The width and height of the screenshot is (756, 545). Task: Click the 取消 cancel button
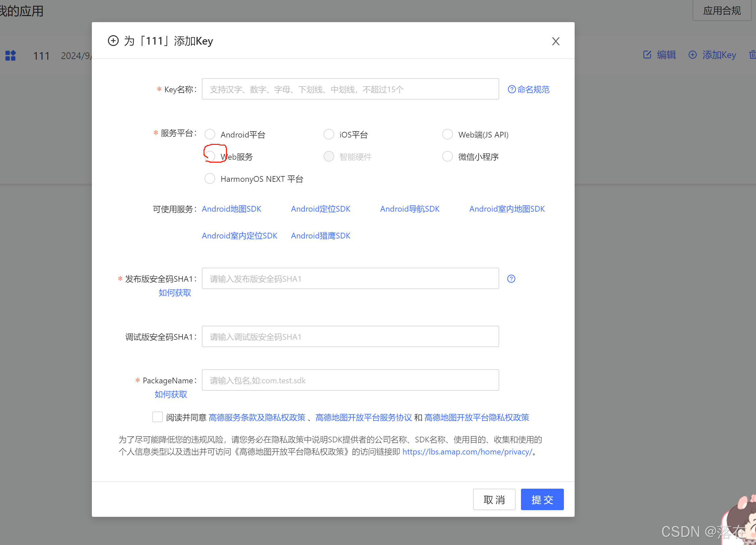click(494, 499)
